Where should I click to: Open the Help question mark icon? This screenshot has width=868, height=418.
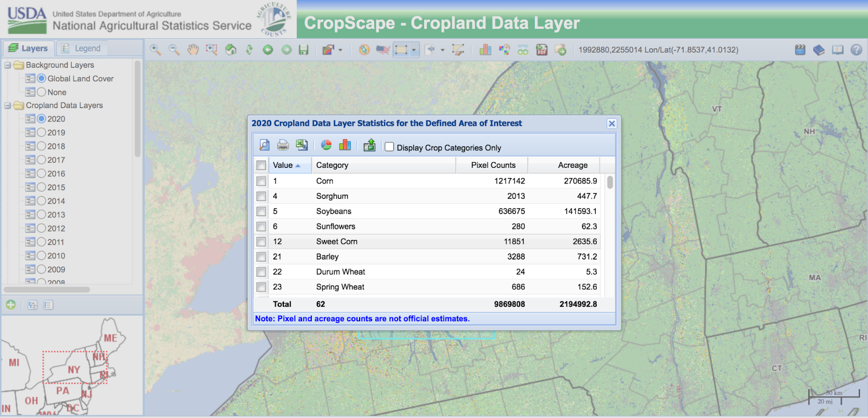point(857,50)
